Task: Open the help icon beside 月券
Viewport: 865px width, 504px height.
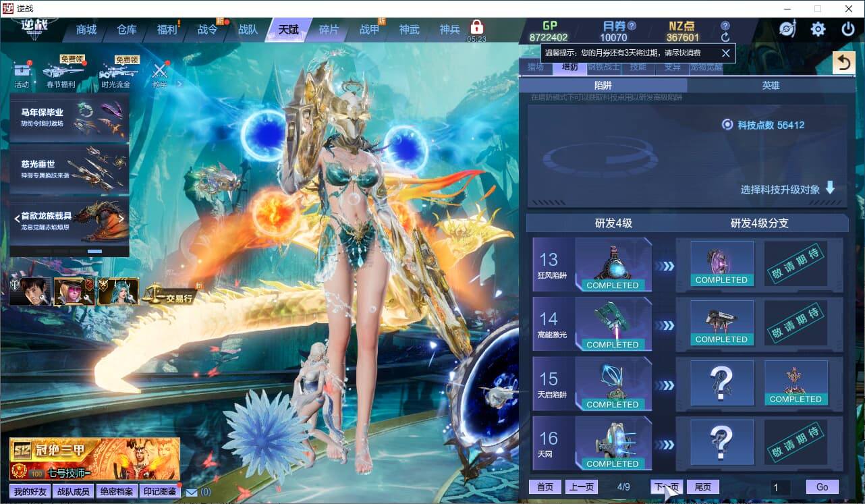Action: click(x=632, y=26)
